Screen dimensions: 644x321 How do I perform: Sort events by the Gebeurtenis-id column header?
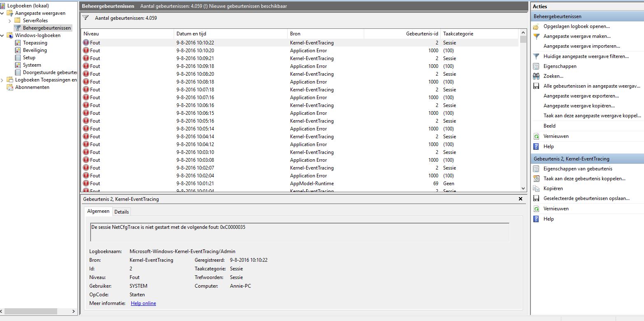[x=402, y=34]
